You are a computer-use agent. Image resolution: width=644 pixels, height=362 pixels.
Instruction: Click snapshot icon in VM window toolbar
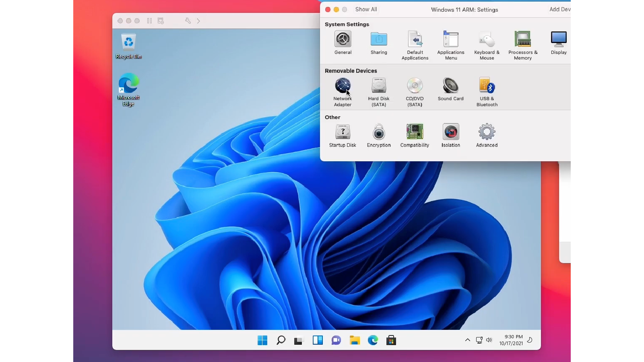tap(161, 21)
